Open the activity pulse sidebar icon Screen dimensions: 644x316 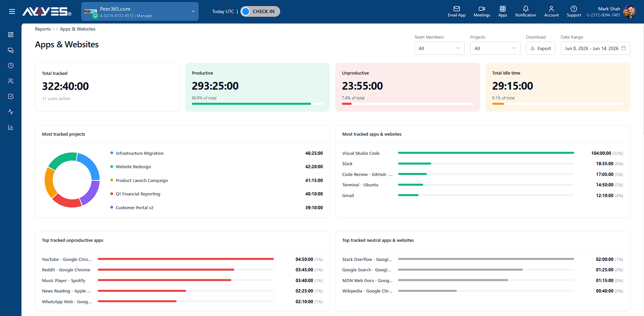[x=11, y=112]
